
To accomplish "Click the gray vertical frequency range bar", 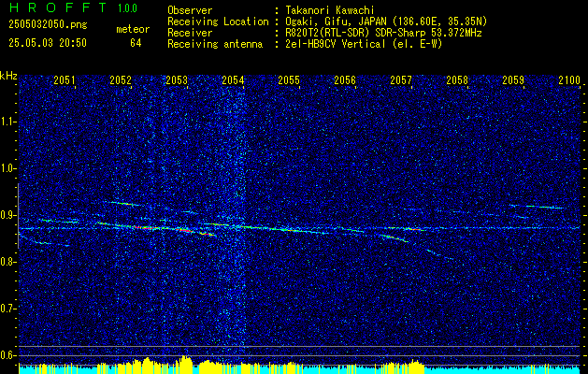I will (x=18, y=216).
